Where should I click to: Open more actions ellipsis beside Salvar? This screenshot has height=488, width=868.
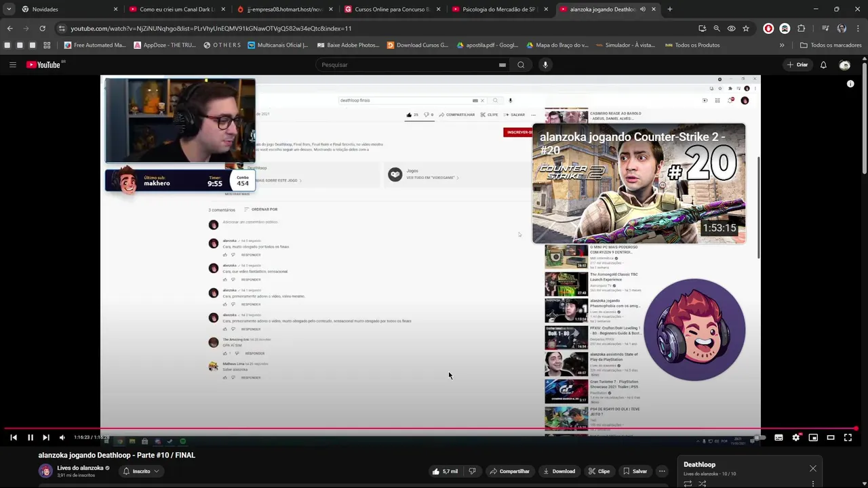coord(662,471)
